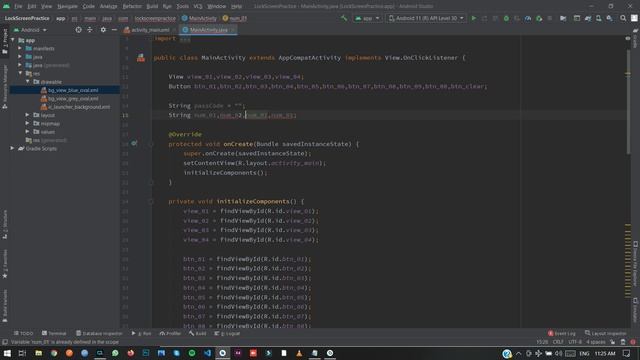The image size is (640, 360).
Task: Open the Build tool window
Action: [198, 333]
